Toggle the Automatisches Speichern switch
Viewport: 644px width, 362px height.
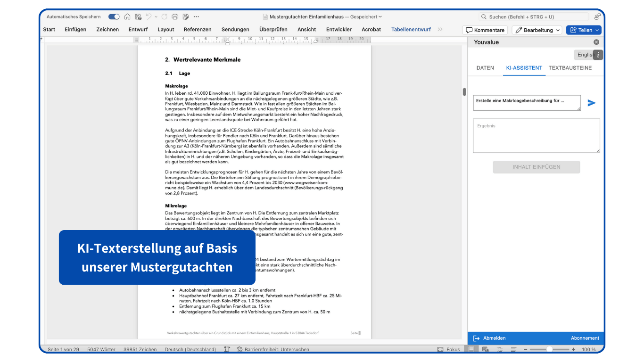tap(114, 17)
